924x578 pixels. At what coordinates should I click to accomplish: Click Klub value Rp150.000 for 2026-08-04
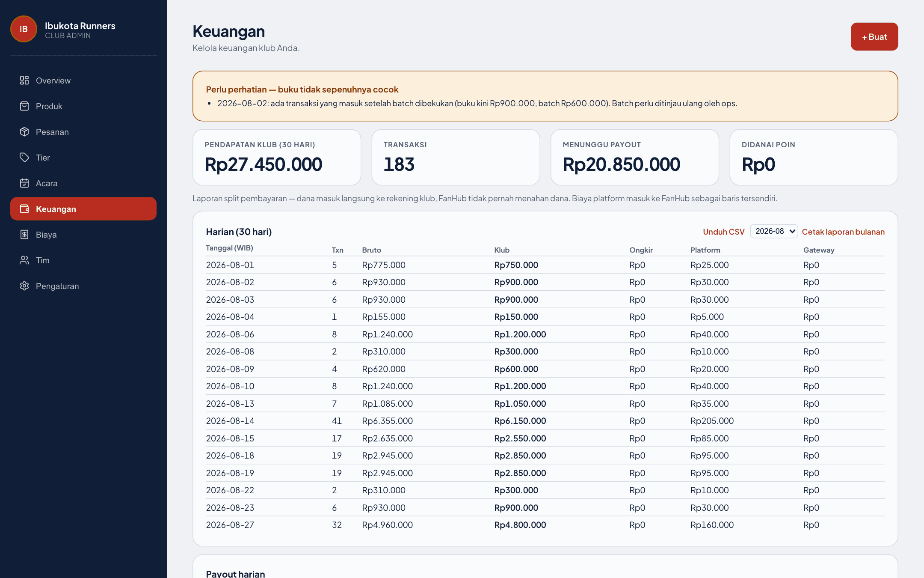click(516, 317)
